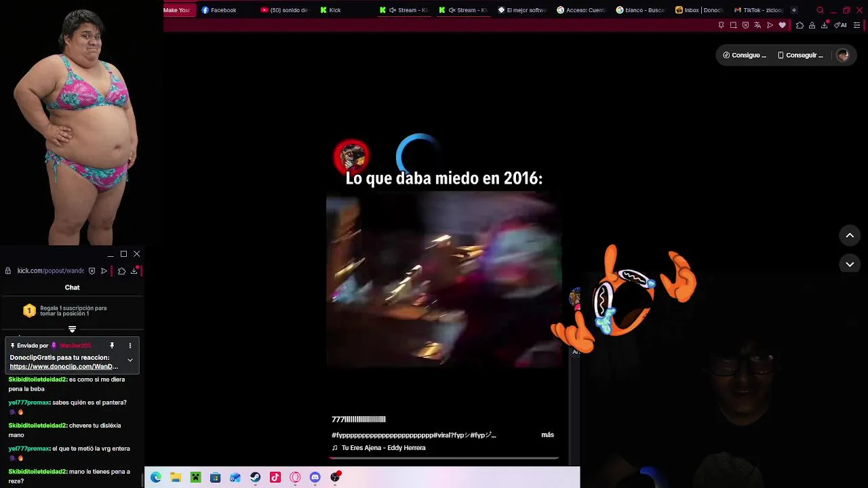
Task: Open the video author name '777llllll'
Action: coord(358,420)
